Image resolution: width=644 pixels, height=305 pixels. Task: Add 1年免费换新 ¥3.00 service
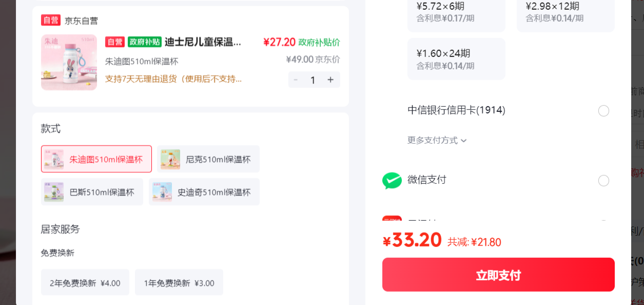click(x=179, y=282)
